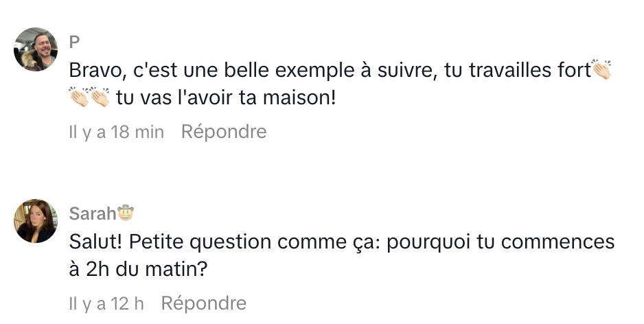Click the text 'à 2h du matin?'
The height and width of the screenshot is (324, 644).
(x=138, y=270)
